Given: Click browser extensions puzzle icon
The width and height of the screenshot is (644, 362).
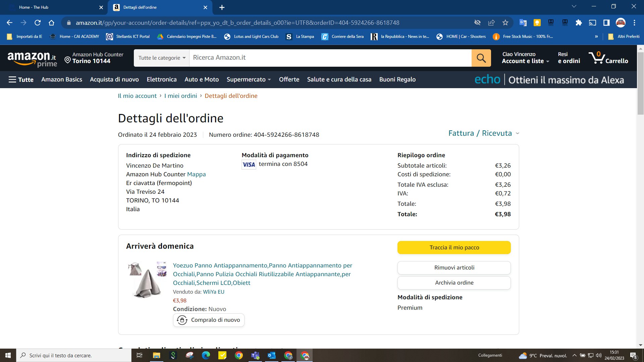Looking at the screenshot, I should (579, 23).
